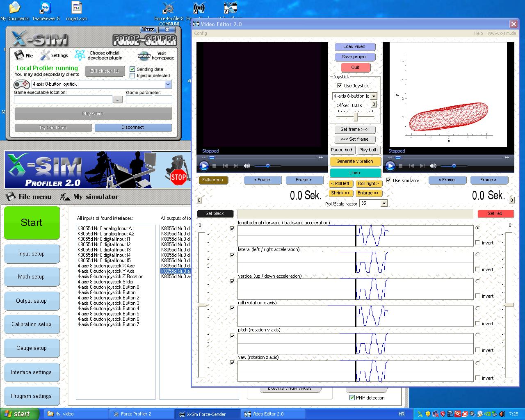Open the joystick dropdown in Force-Sender
The width and height of the screenshot is (525, 420).
(168, 84)
